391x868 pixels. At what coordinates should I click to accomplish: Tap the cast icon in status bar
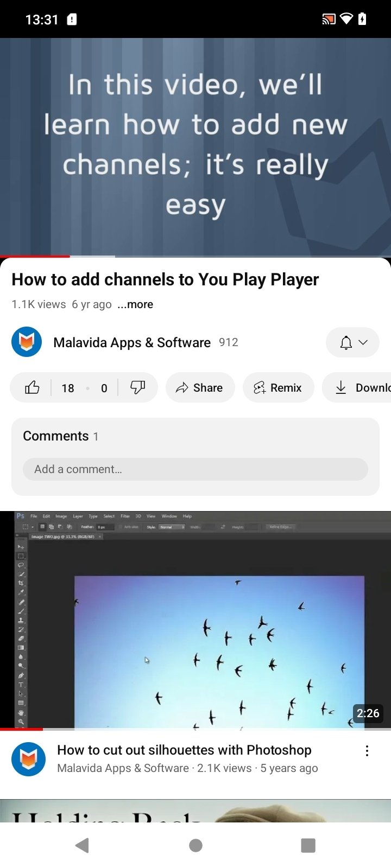pyautogui.click(x=329, y=20)
